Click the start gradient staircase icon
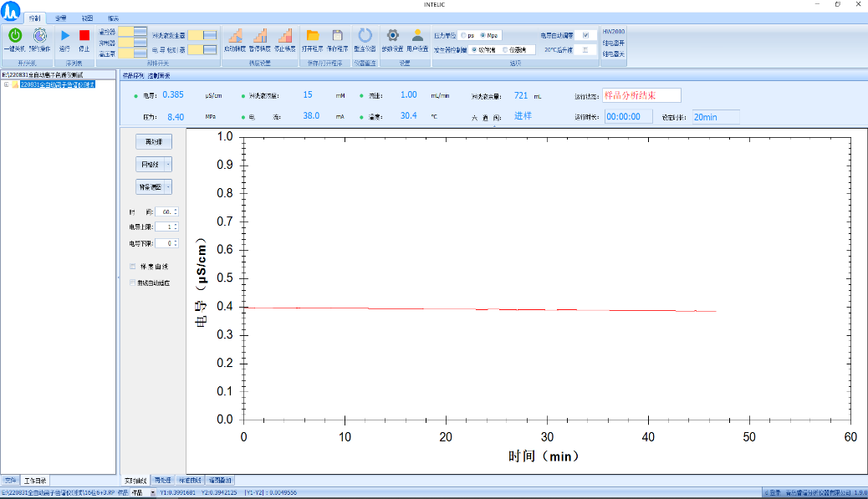The width and height of the screenshot is (868, 499). pyautogui.click(x=235, y=36)
